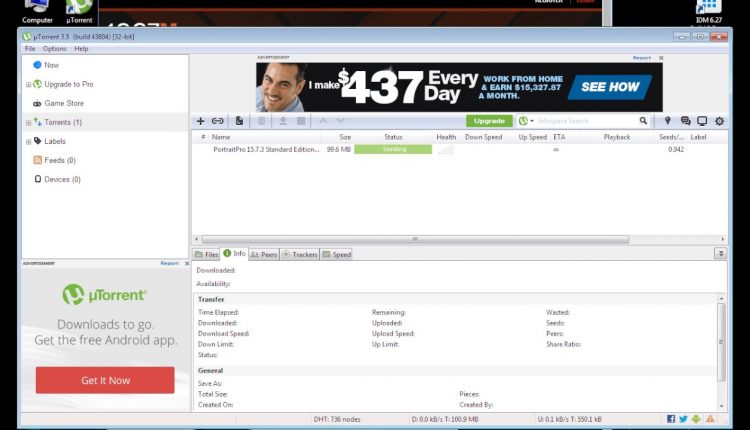Switch to the Info tab
Viewport: 750px width, 430px height.
(234, 254)
